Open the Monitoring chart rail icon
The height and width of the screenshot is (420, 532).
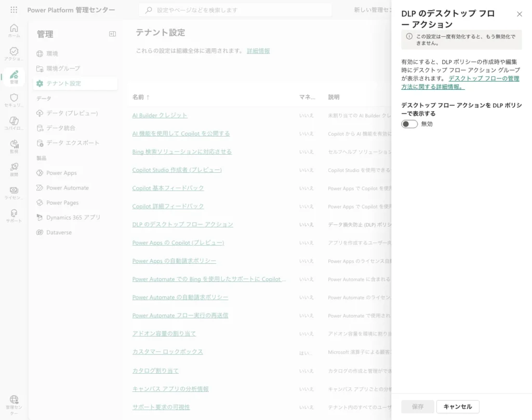click(14, 146)
